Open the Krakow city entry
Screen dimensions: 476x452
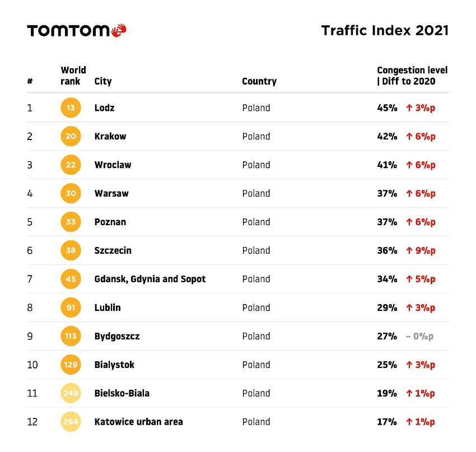click(110, 137)
